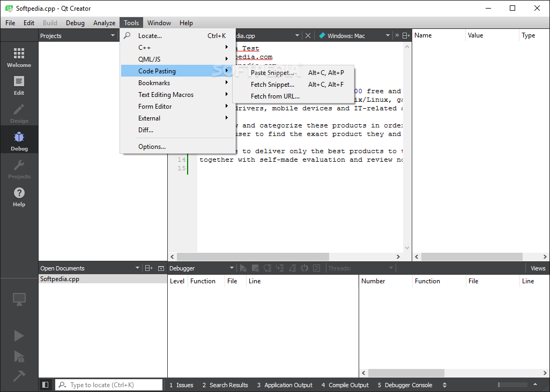Open the Window menu
This screenshot has height=392, width=550.
[x=159, y=23]
